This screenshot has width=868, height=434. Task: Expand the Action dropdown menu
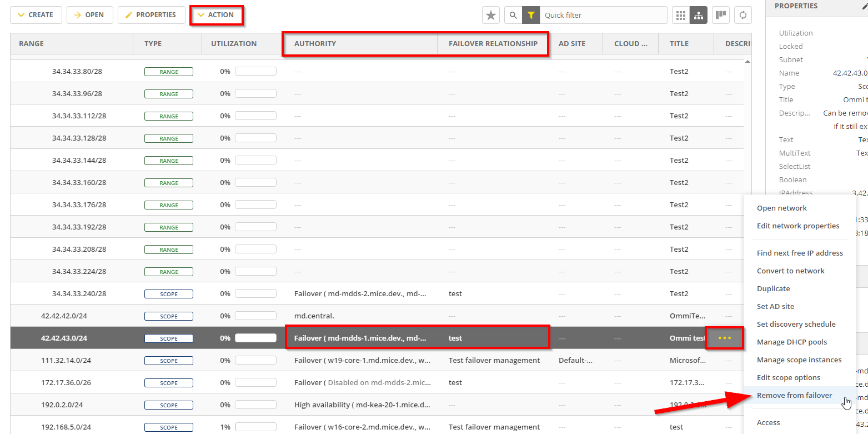click(x=216, y=15)
